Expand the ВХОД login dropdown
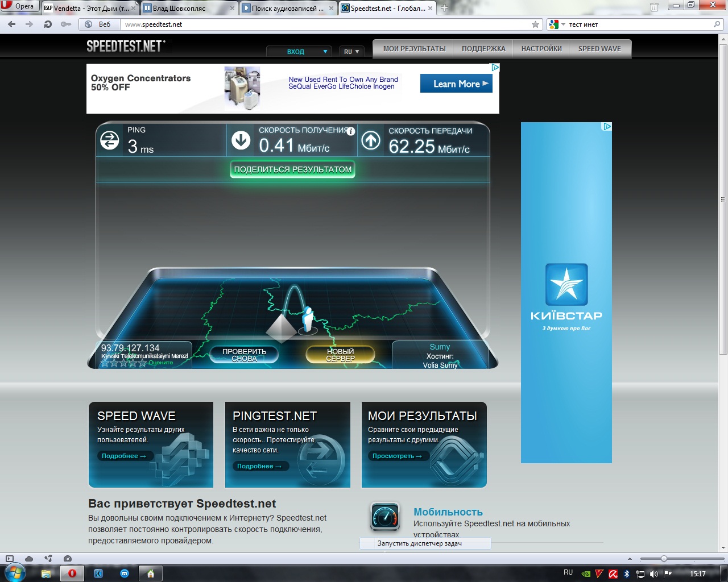This screenshot has width=728, height=582. pos(300,52)
